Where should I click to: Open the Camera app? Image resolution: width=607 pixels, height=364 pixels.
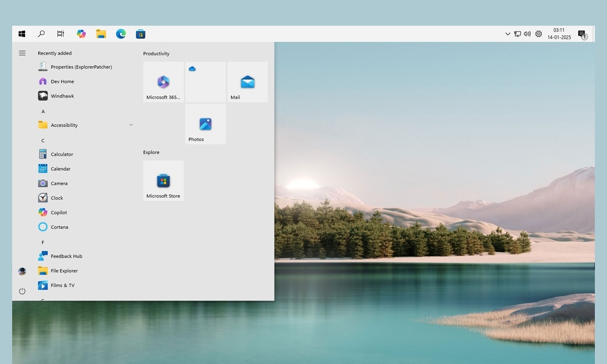(59, 183)
